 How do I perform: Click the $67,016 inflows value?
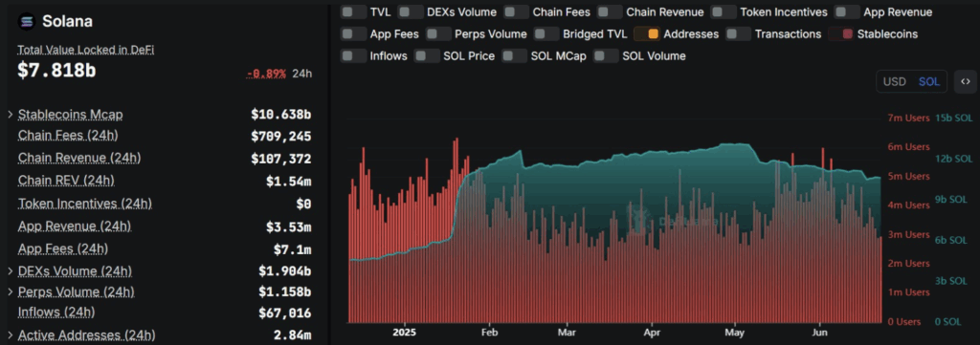(x=284, y=313)
